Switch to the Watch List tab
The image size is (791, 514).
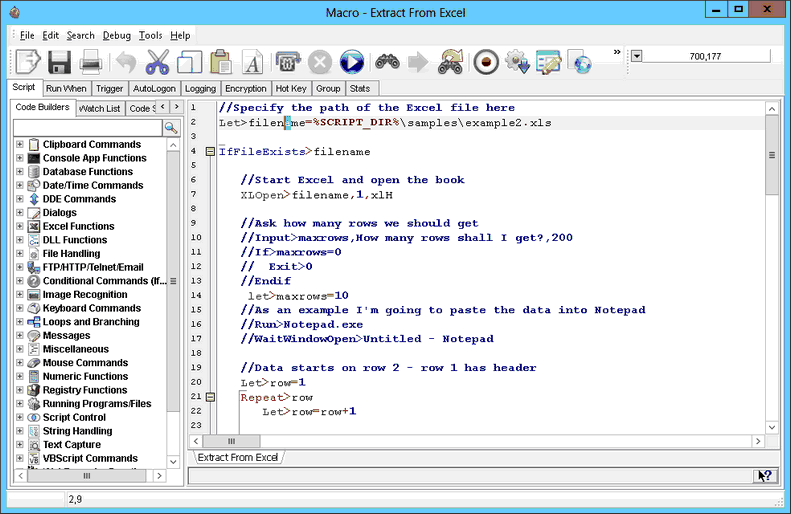point(100,108)
